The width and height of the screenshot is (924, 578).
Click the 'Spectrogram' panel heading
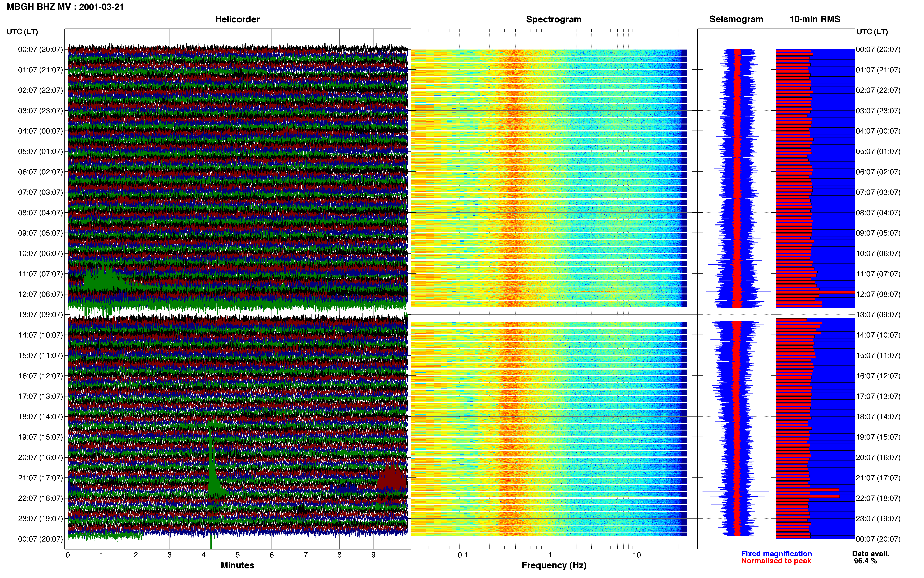click(x=554, y=20)
